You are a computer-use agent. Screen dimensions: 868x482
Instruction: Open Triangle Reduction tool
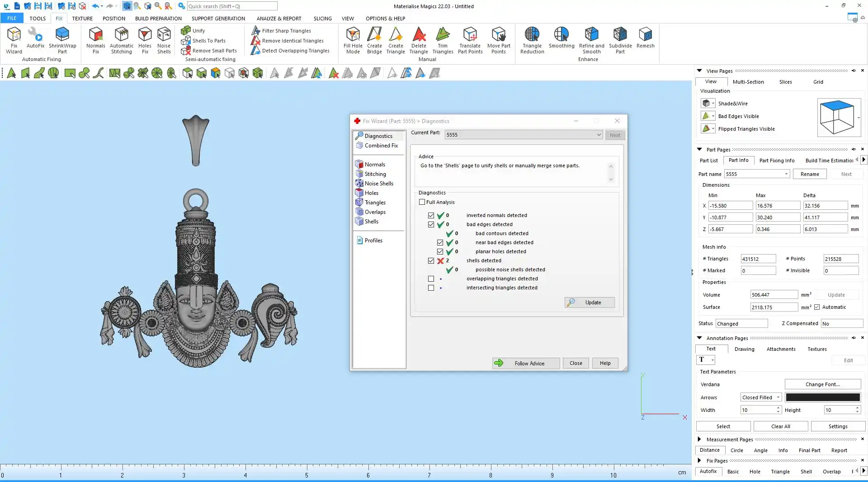(532, 40)
